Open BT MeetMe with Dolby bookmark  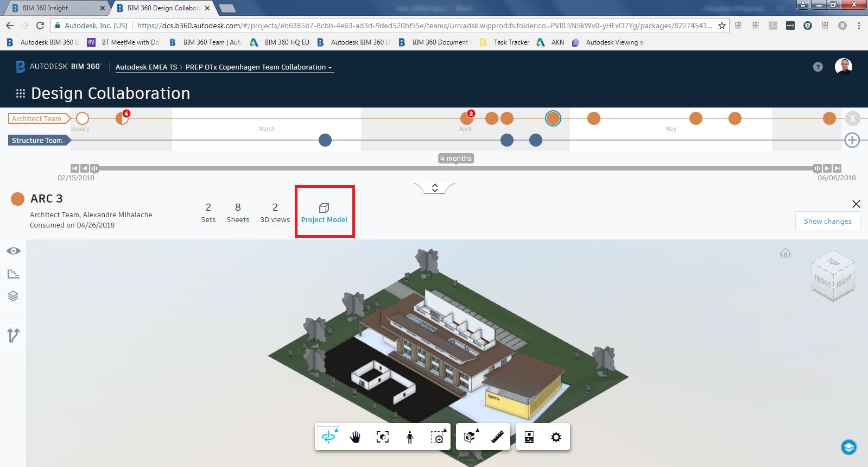[x=124, y=42]
